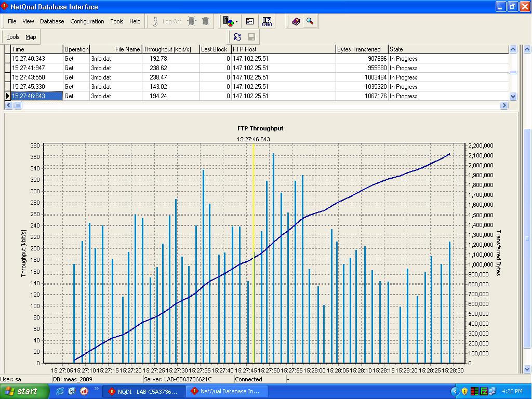Click the bytes transferred value 955680
The image size is (532, 399).
pos(377,68)
